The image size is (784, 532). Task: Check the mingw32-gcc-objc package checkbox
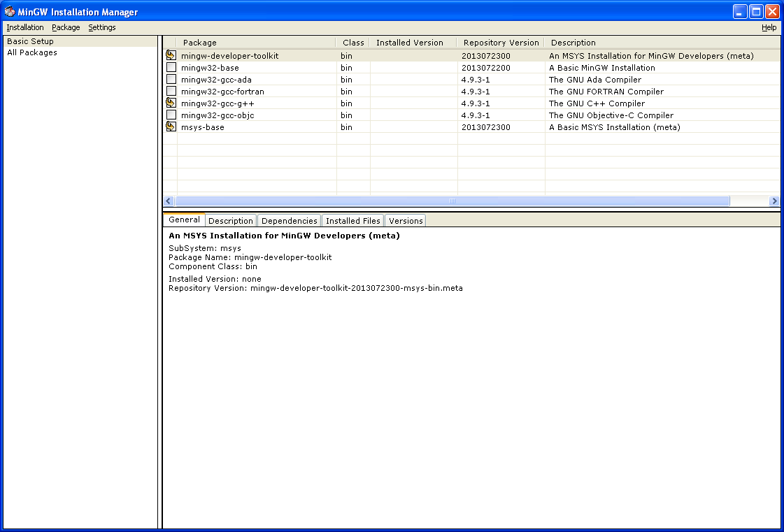click(171, 115)
